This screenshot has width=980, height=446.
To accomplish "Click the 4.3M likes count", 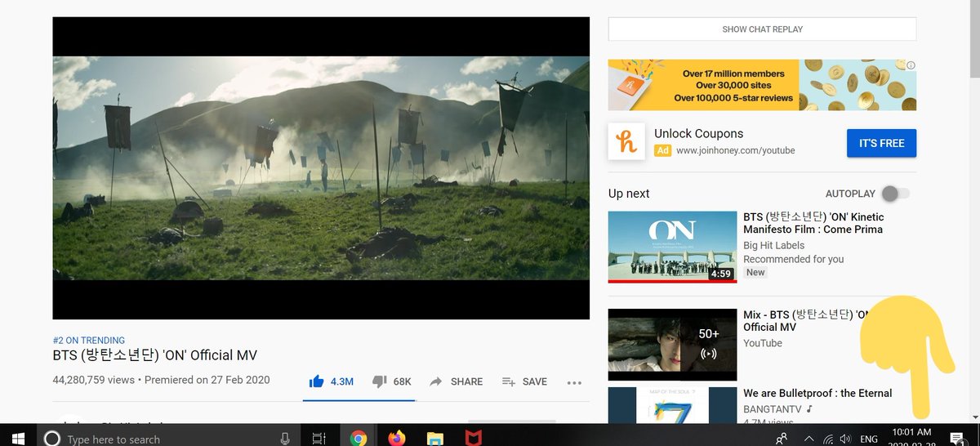I will (341, 381).
